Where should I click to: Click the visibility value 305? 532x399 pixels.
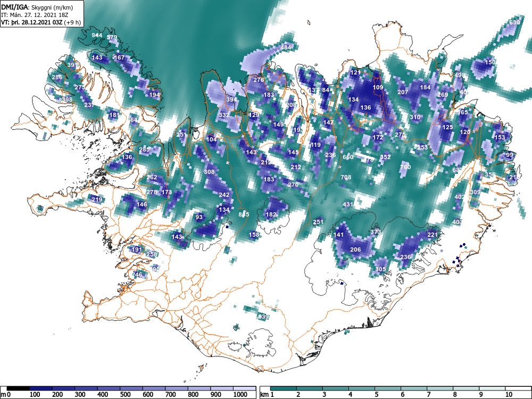click(x=380, y=269)
